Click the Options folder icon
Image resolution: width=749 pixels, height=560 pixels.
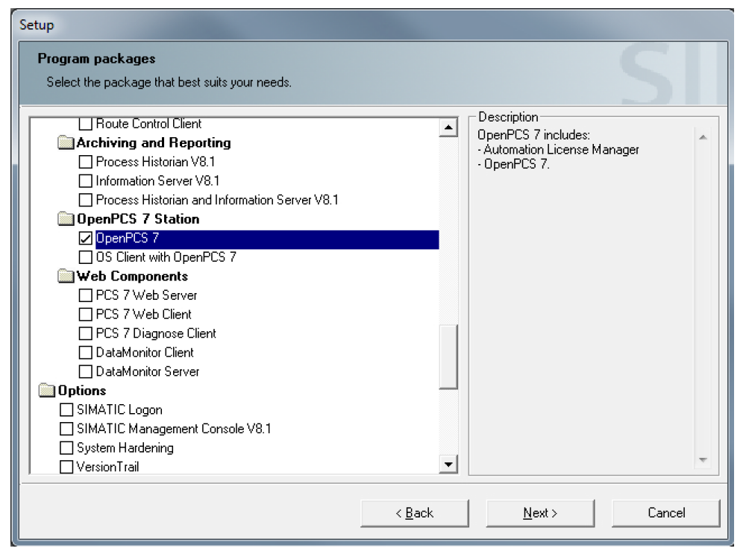(x=48, y=391)
